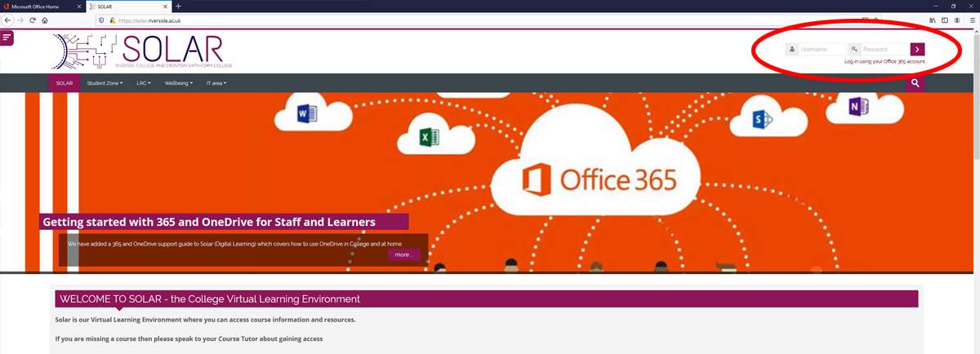Open the SOLAR navigation item
This screenshot has width=980, height=354.
(65, 83)
